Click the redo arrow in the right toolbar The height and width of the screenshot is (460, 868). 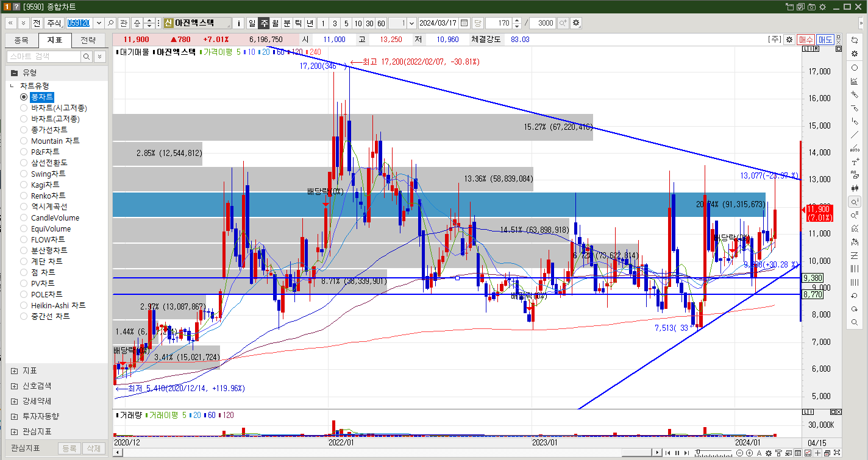point(855,309)
